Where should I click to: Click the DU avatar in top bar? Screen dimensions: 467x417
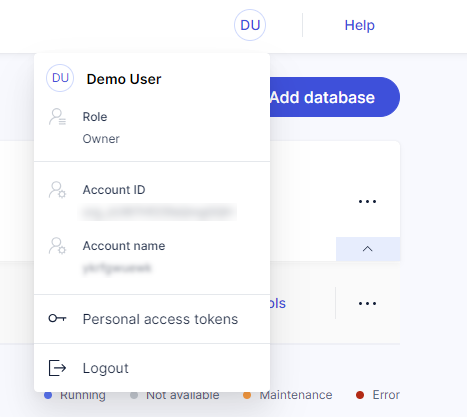250,25
